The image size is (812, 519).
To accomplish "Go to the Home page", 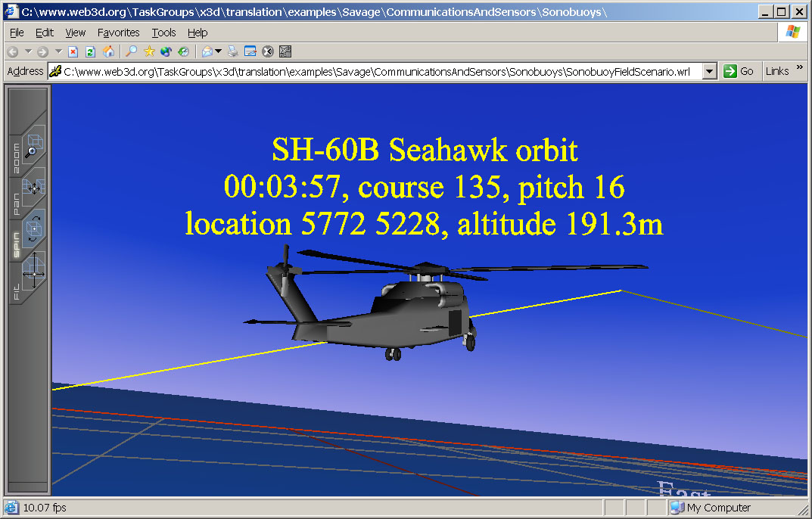I will pos(108,51).
